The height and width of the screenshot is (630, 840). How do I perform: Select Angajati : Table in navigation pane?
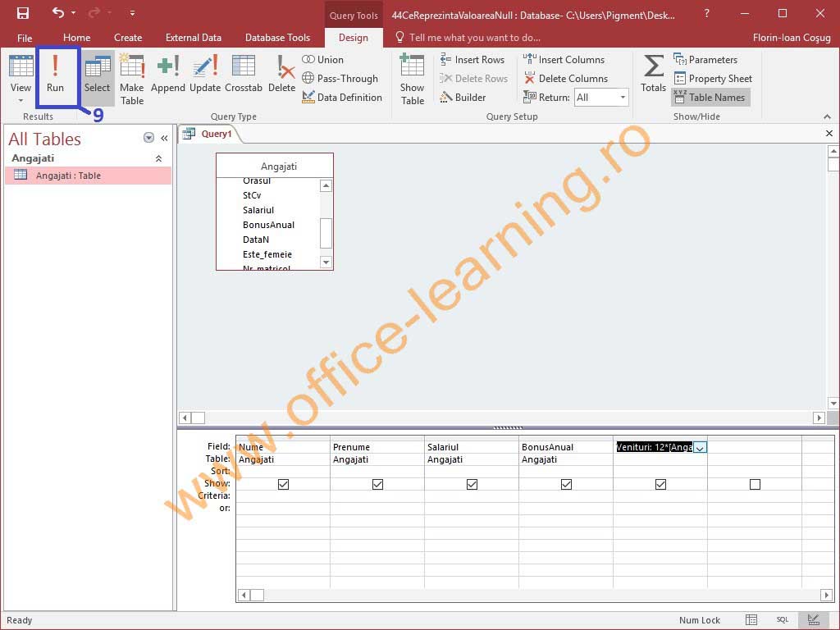89,176
